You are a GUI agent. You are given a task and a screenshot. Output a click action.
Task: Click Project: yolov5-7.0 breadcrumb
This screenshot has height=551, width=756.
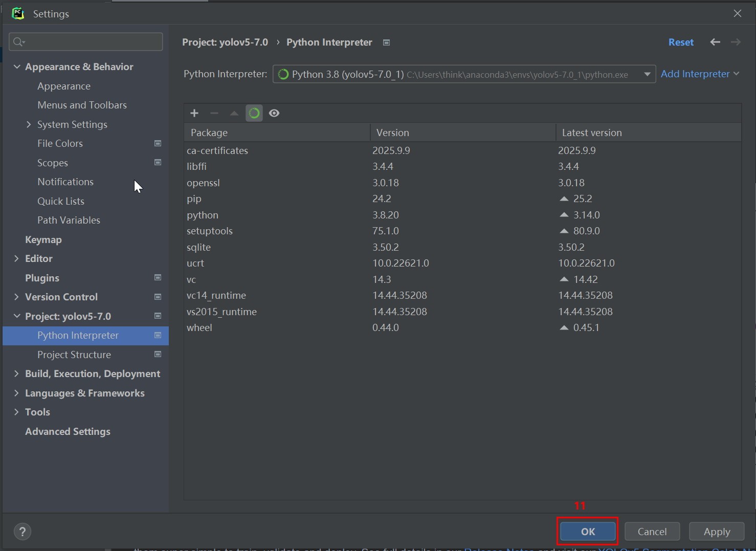[225, 42]
